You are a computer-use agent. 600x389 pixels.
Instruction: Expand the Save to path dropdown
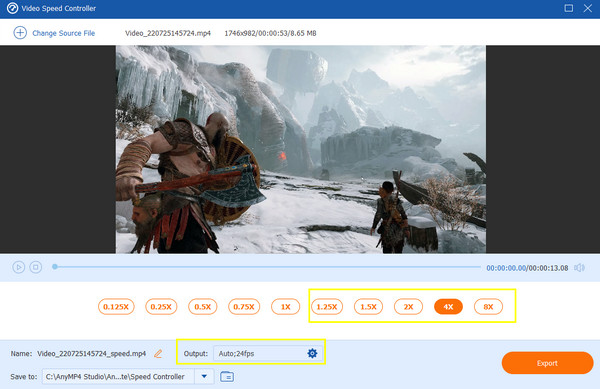tap(204, 376)
